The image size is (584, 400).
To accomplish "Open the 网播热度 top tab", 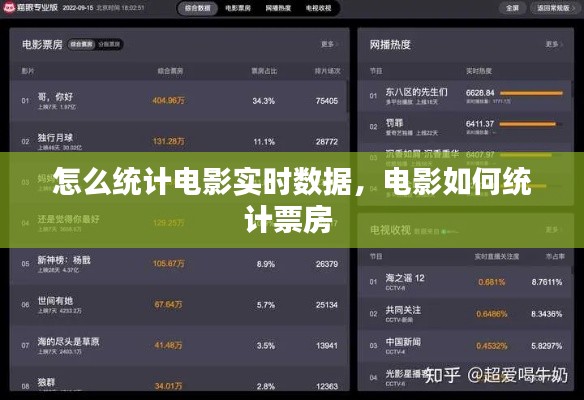I will 278,8.
